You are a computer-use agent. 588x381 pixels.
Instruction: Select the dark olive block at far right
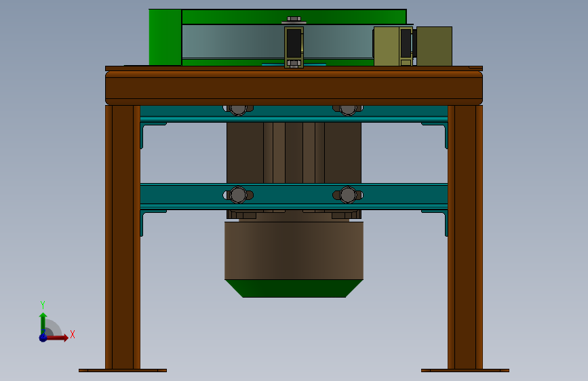click(434, 46)
